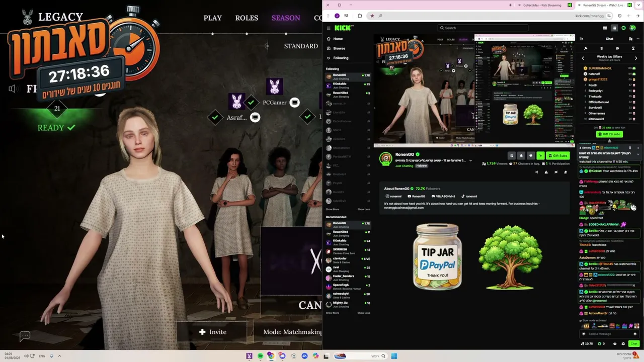The image size is (644, 362).
Task: Click the PCGamer player rabbit avatar
Action: pos(274,86)
